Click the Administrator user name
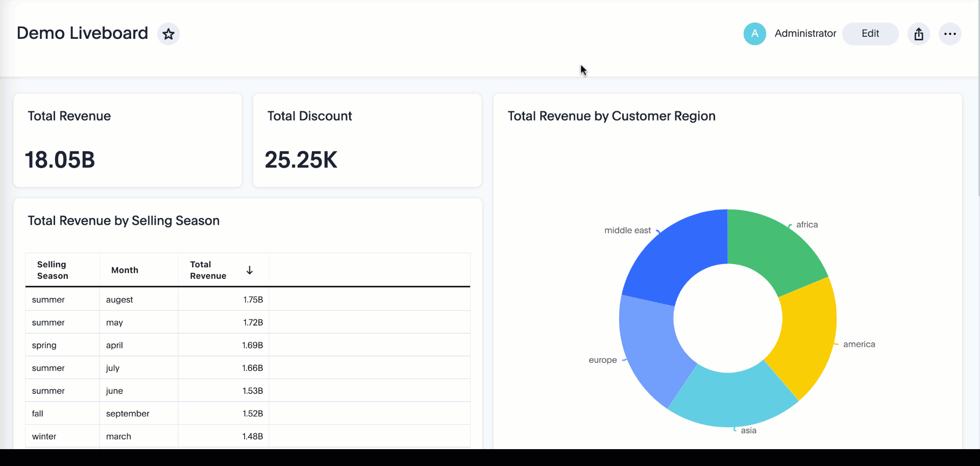 pos(805,34)
